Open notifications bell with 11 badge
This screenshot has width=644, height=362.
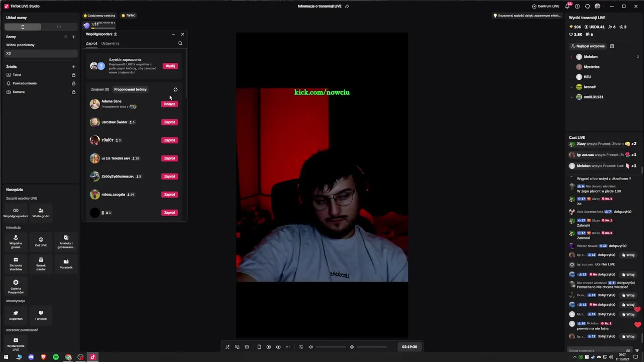568,6
